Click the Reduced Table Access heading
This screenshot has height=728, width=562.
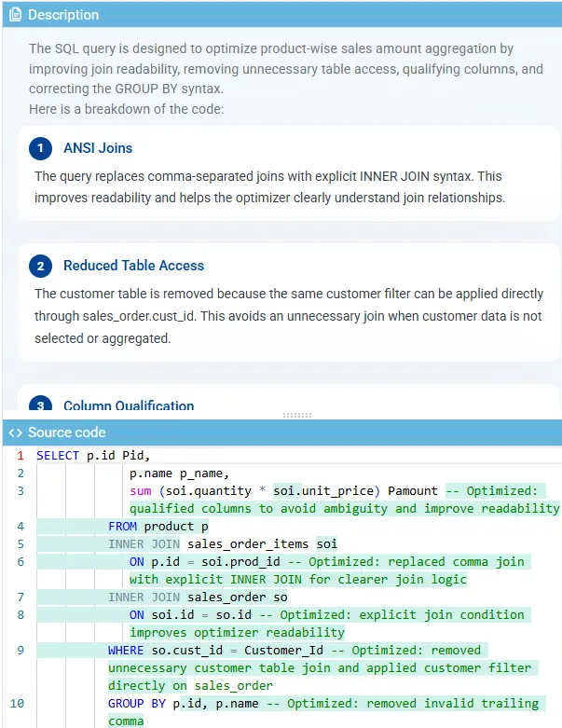(x=133, y=266)
